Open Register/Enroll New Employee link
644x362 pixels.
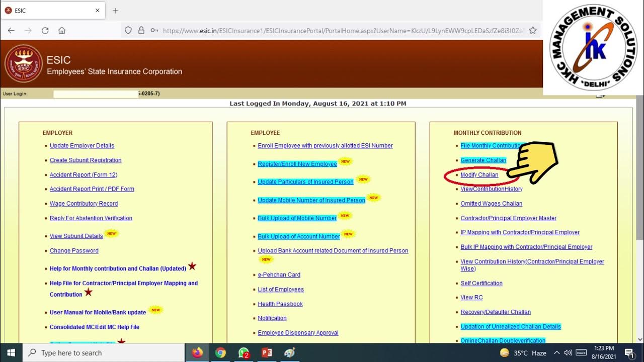(297, 164)
